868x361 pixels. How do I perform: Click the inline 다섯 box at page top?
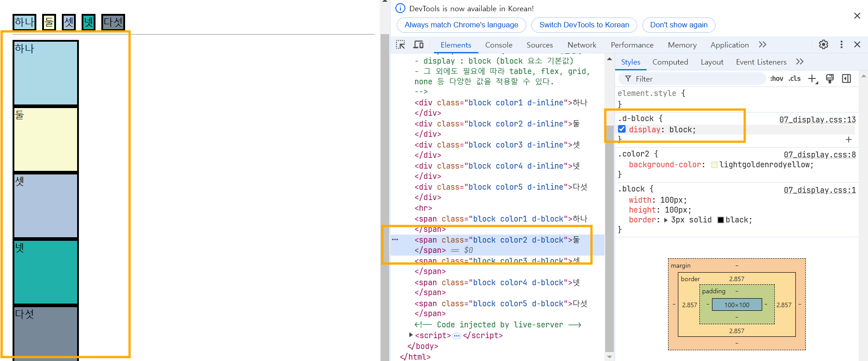[x=113, y=22]
